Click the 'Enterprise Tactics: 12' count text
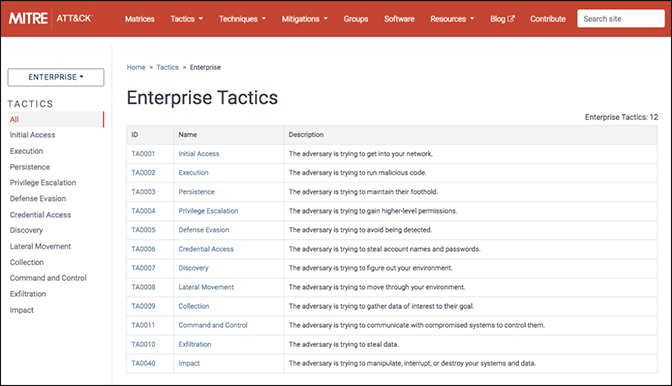Viewport: 672px width, 386px height. pyautogui.click(x=621, y=117)
